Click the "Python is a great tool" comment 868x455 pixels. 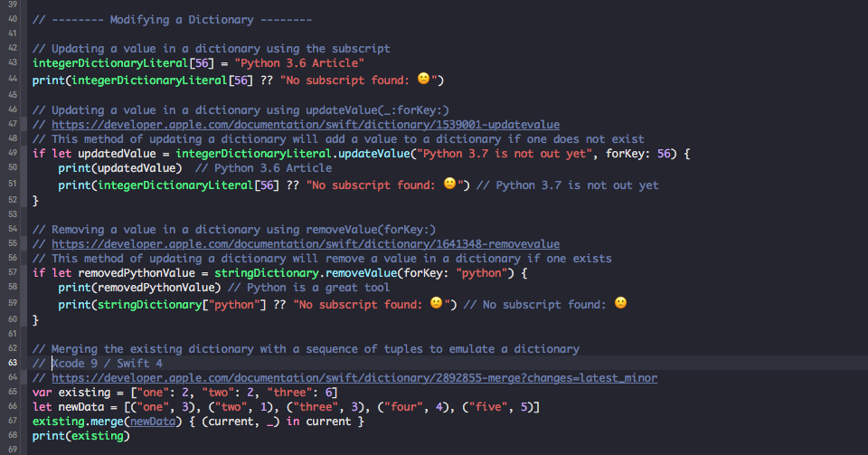(309, 288)
